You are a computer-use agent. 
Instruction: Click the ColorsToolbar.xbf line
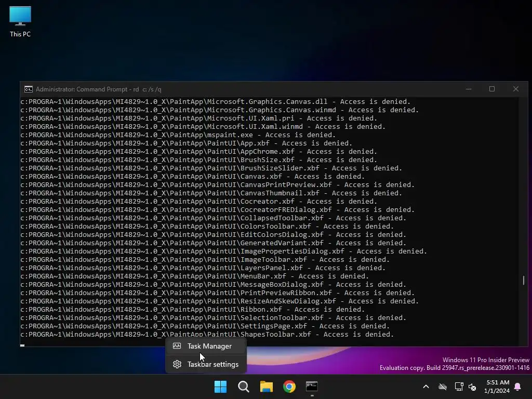coord(207,227)
